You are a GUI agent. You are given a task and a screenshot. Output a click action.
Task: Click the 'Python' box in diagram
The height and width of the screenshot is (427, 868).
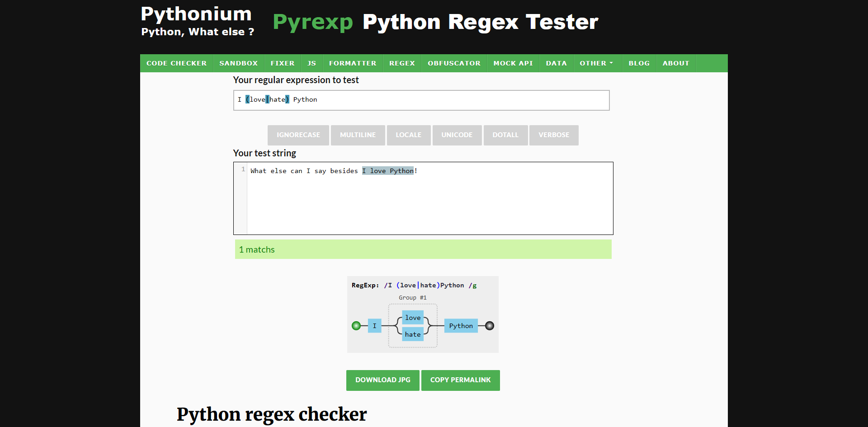coord(461,326)
